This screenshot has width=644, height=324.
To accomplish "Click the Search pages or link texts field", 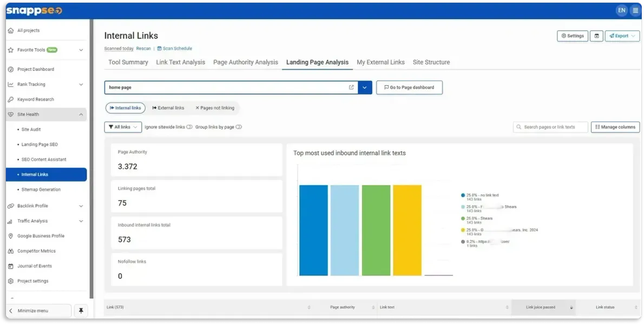I will [550, 127].
